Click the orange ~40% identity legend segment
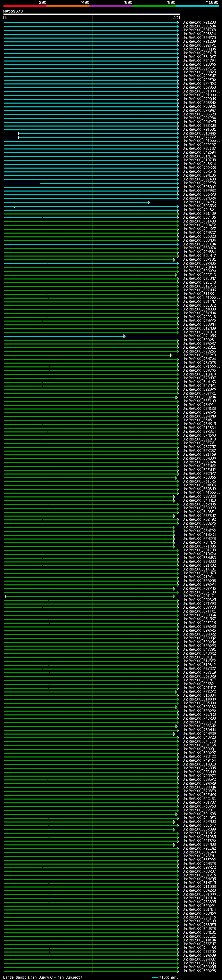Screen dimensions: 222x980 coord(68,6)
